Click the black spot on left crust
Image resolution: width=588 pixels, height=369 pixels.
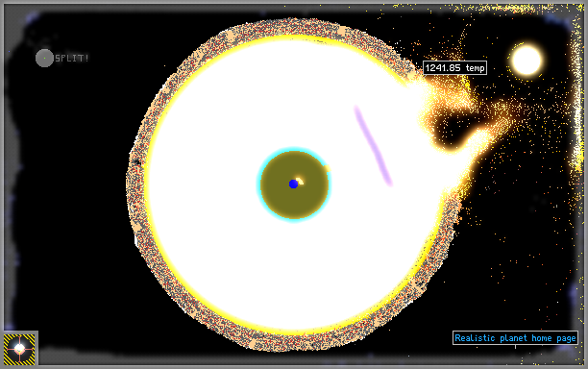pyautogui.click(x=136, y=162)
